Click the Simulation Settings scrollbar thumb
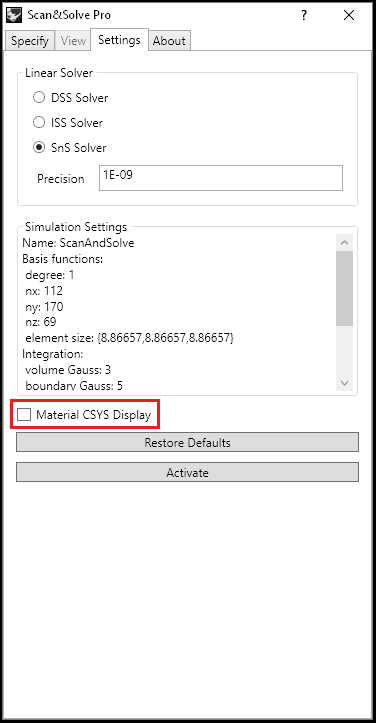The width and height of the screenshot is (376, 723). tap(345, 289)
